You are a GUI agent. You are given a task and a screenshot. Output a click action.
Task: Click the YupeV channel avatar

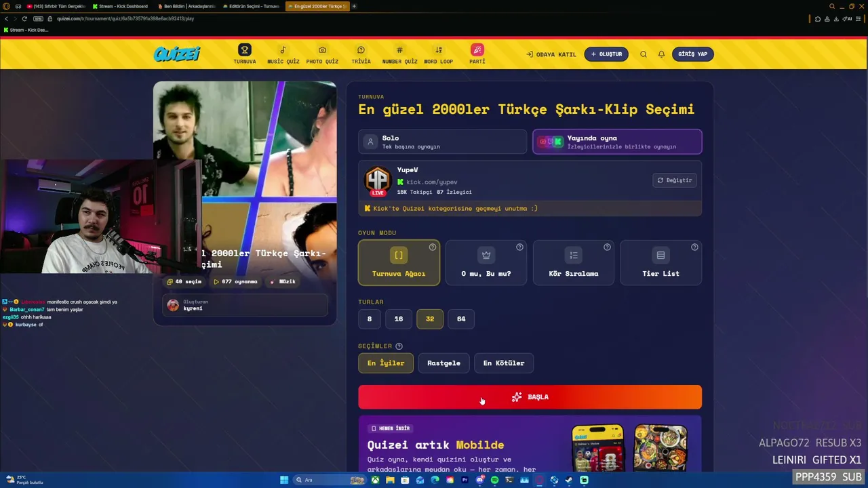(378, 180)
